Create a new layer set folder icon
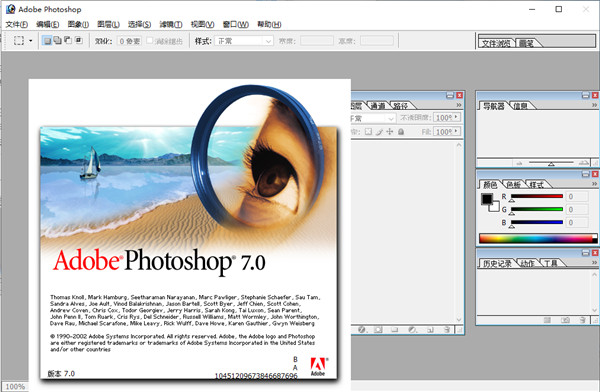 pyautogui.click(x=395, y=330)
